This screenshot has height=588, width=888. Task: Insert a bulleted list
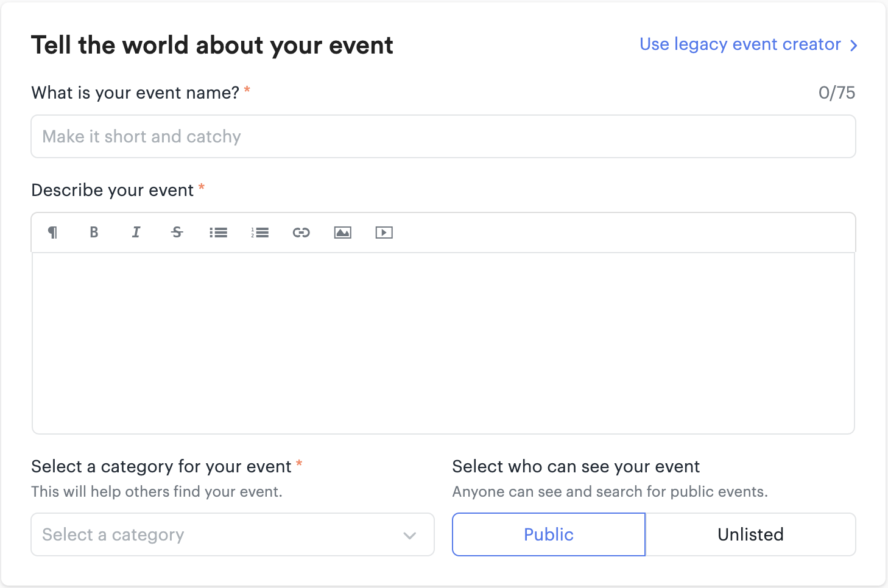coord(218,233)
